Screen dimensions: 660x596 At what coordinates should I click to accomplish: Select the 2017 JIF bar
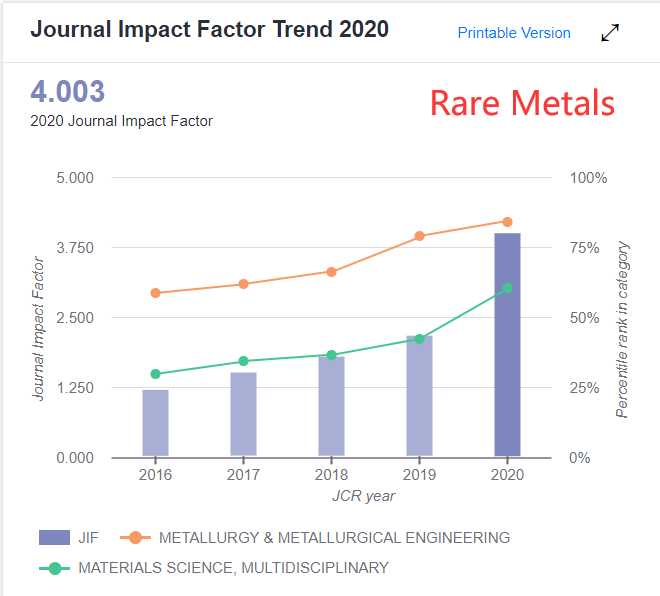(243, 415)
